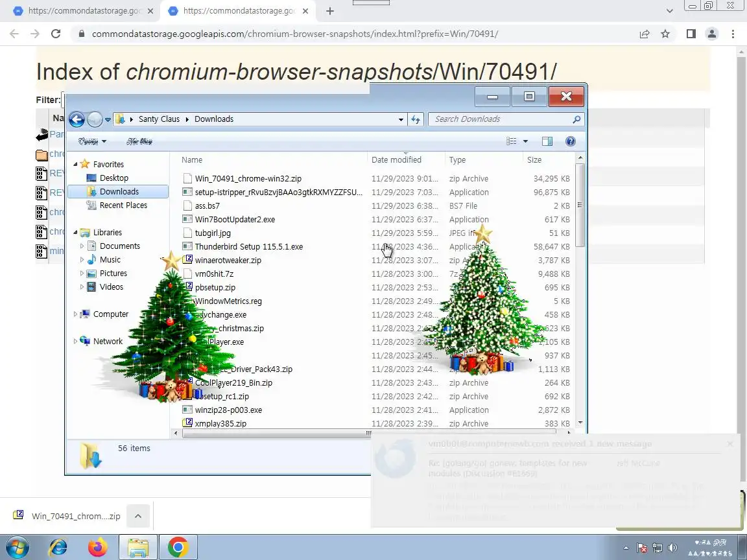
Task: Click Santy Claus in the breadcrumb path
Action: pos(159,119)
